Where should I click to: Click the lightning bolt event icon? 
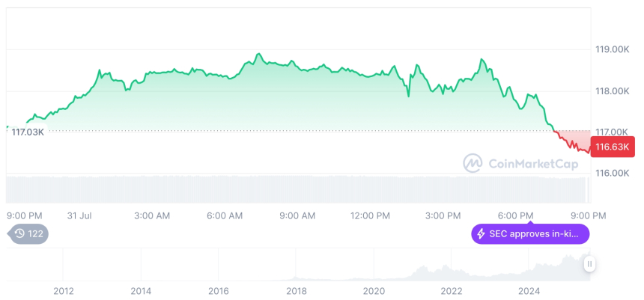pos(481,234)
